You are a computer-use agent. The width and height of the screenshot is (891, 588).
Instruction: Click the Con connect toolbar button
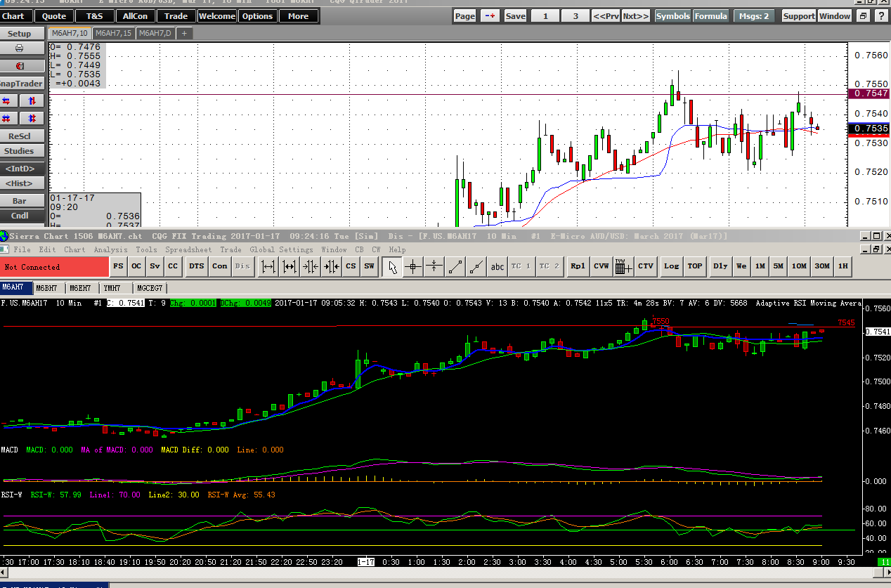pos(220,266)
